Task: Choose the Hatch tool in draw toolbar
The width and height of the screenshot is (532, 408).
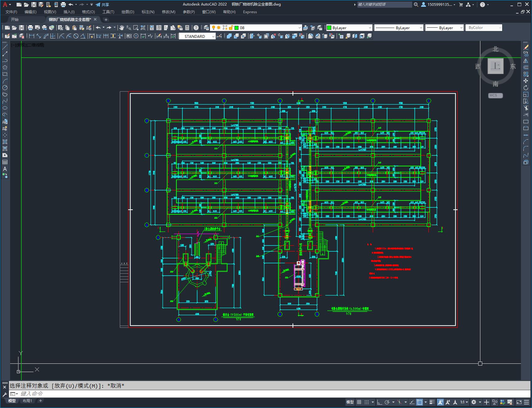Action: tap(5, 142)
